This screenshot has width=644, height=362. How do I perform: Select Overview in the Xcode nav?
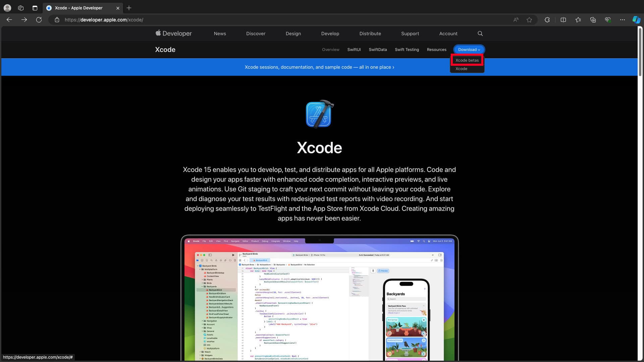click(x=331, y=49)
